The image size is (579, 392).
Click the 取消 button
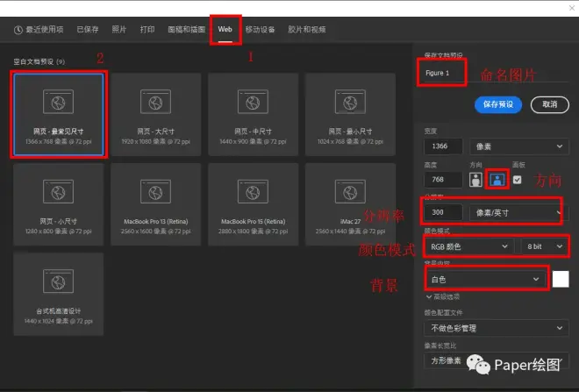(x=549, y=104)
